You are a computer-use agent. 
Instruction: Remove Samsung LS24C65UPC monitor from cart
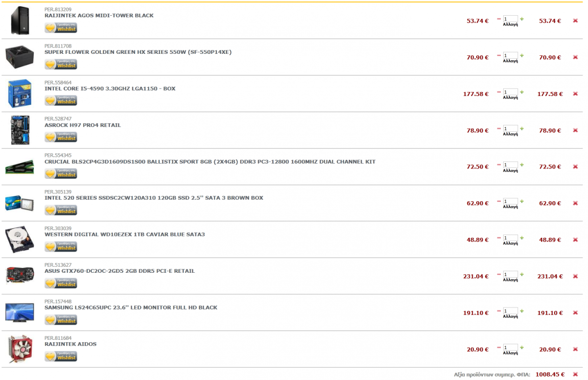(x=575, y=313)
